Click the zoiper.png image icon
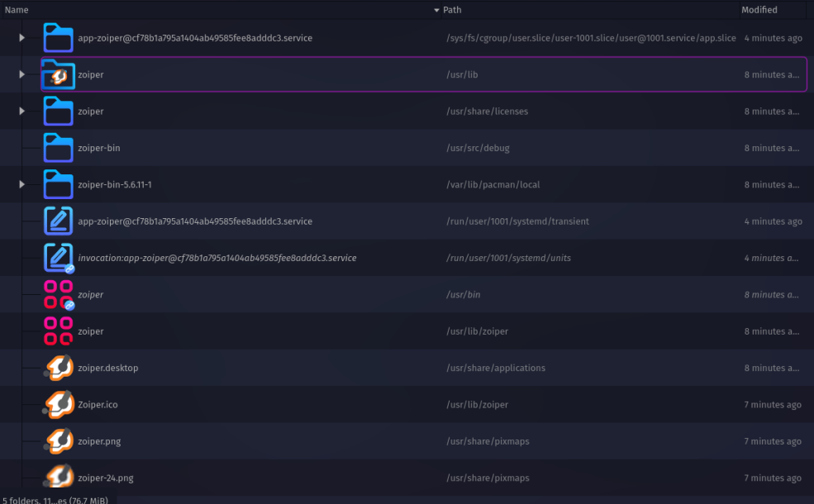814x504 pixels. (59, 441)
